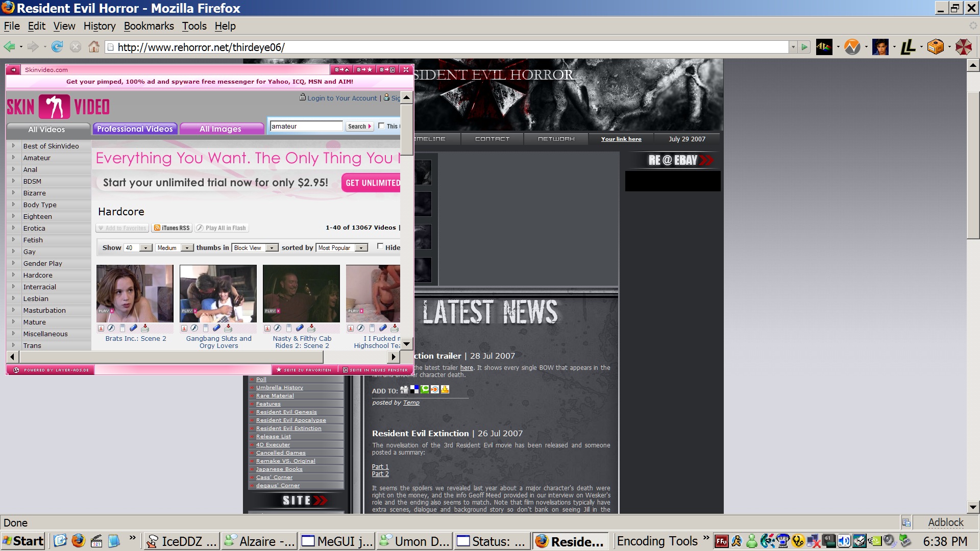Viewport: 980px width, 551px height.
Task: Click the Umbrella logo toolbar icon
Action: [963, 47]
